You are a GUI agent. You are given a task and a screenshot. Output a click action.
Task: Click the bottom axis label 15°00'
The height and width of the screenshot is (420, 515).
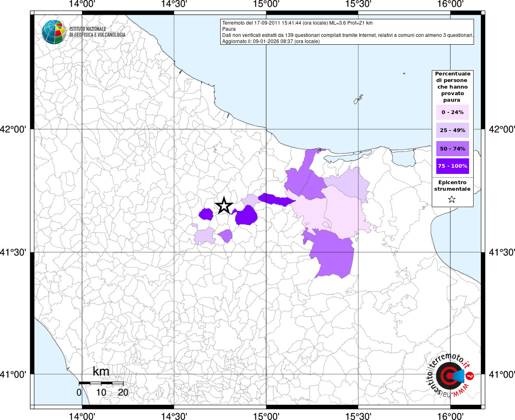267,415
